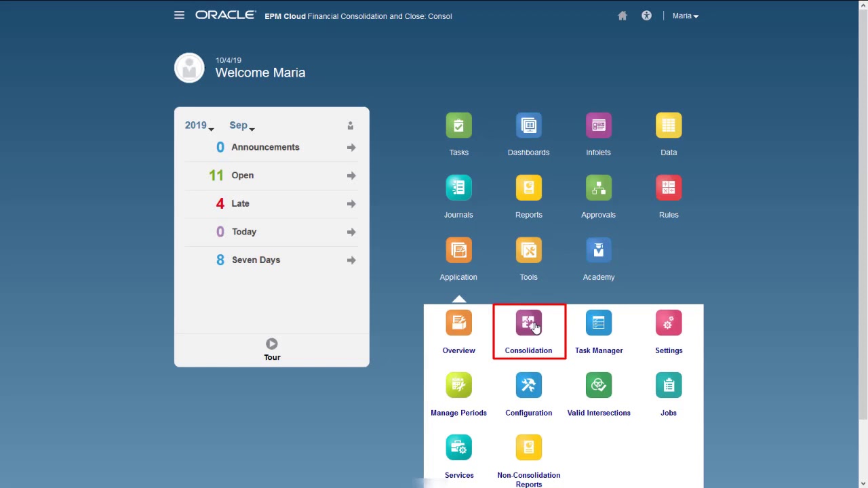This screenshot has width=868, height=488.
Task: Open the hamburger navigator menu
Action: (179, 15)
